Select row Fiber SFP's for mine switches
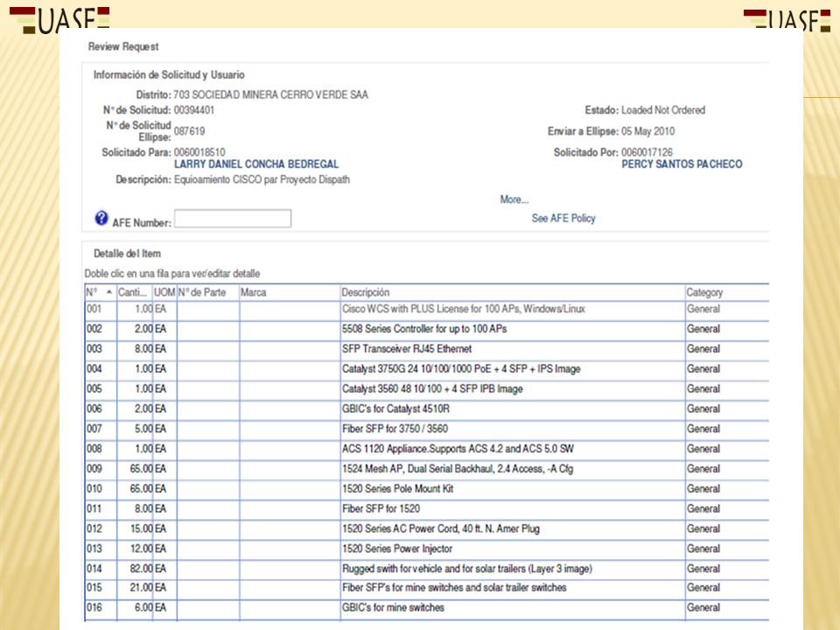This screenshot has height=630, width=840. (427, 588)
